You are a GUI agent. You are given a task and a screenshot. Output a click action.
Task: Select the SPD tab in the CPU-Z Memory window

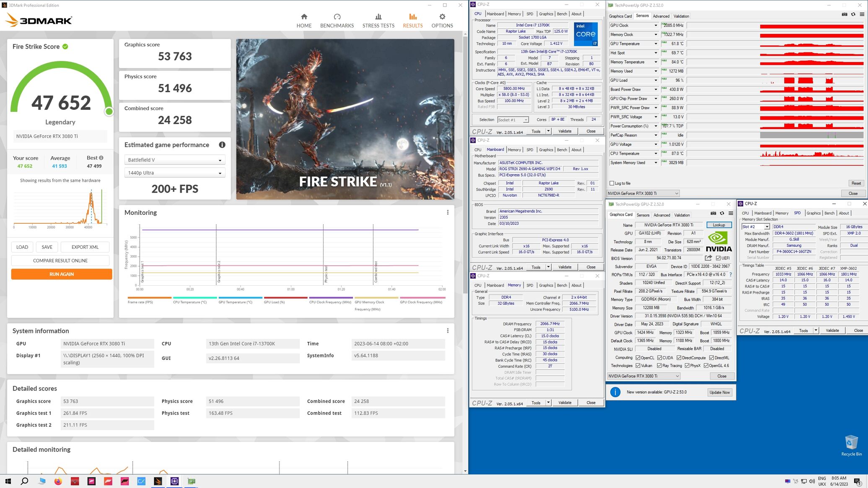click(530, 286)
